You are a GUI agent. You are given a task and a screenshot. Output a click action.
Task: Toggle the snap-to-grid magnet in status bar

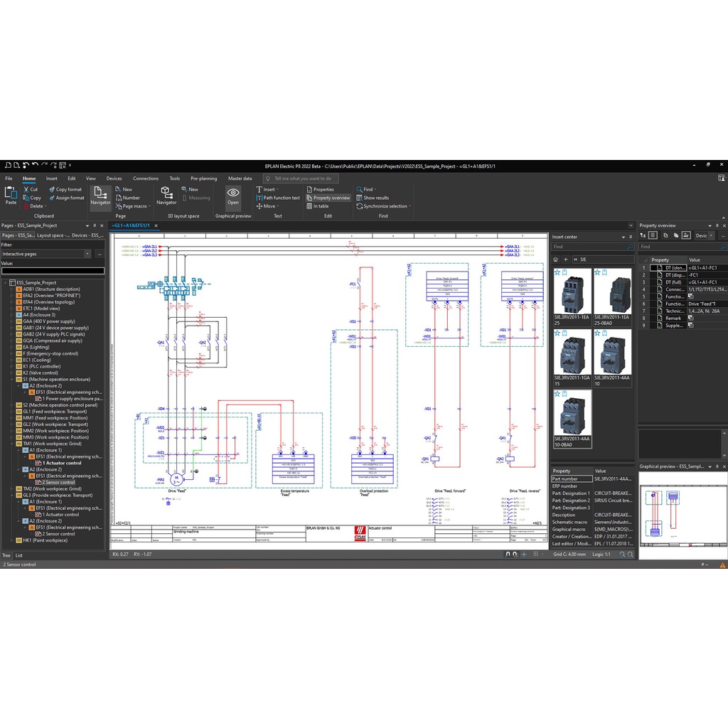(508, 555)
